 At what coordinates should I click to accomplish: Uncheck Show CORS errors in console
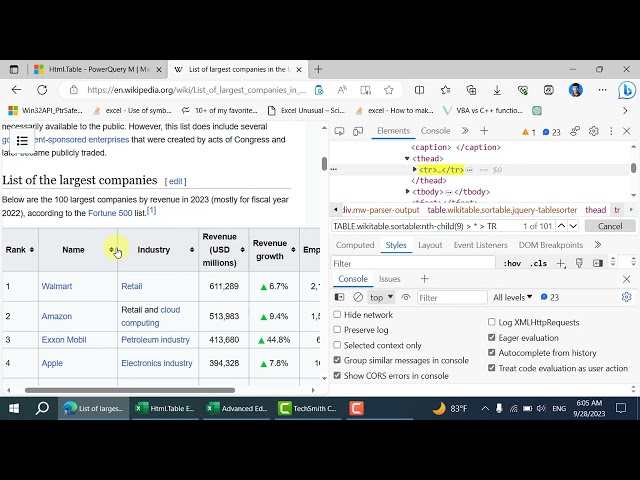(x=337, y=375)
